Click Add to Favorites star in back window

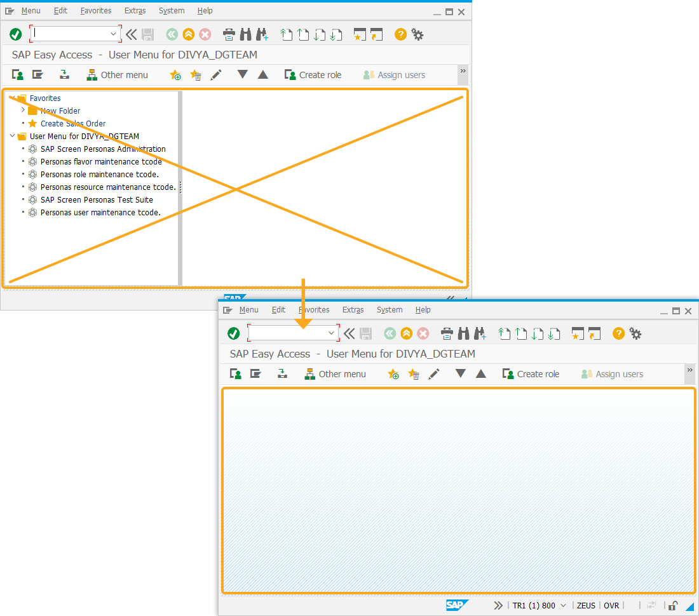coord(175,75)
